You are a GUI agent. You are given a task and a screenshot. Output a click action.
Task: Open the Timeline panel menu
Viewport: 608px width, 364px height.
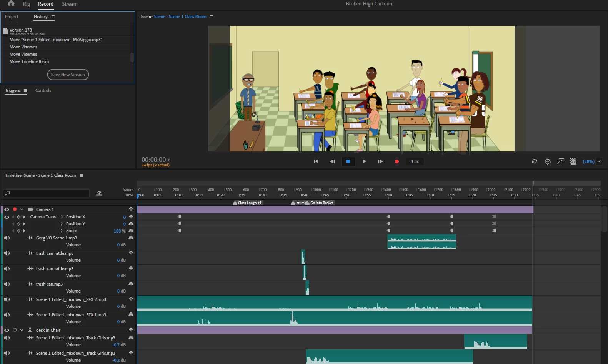pyautogui.click(x=82, y=175)
